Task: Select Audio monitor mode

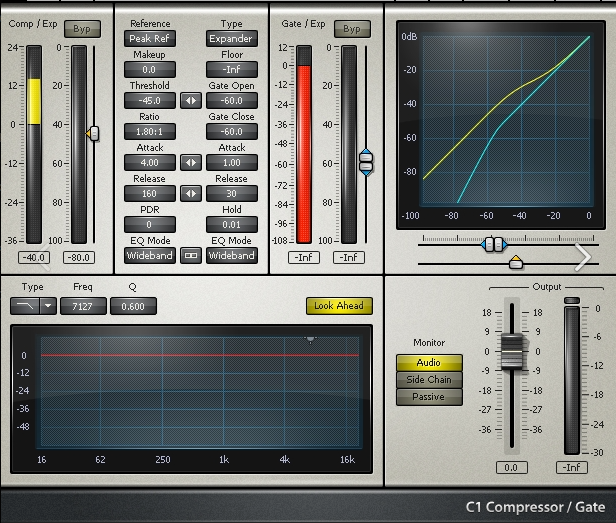Action: (x=429, y=362)
